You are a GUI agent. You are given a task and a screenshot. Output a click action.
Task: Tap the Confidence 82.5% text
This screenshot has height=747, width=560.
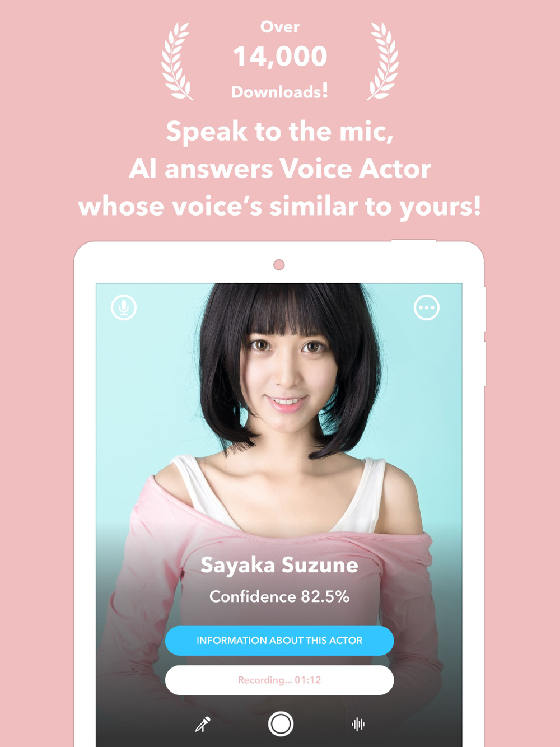click(x=279, y=596)
